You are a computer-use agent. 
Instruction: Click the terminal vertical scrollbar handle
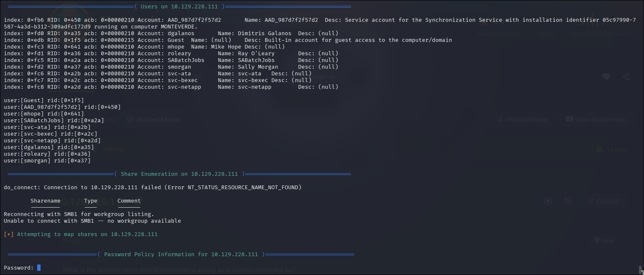(x=640, y=269)
